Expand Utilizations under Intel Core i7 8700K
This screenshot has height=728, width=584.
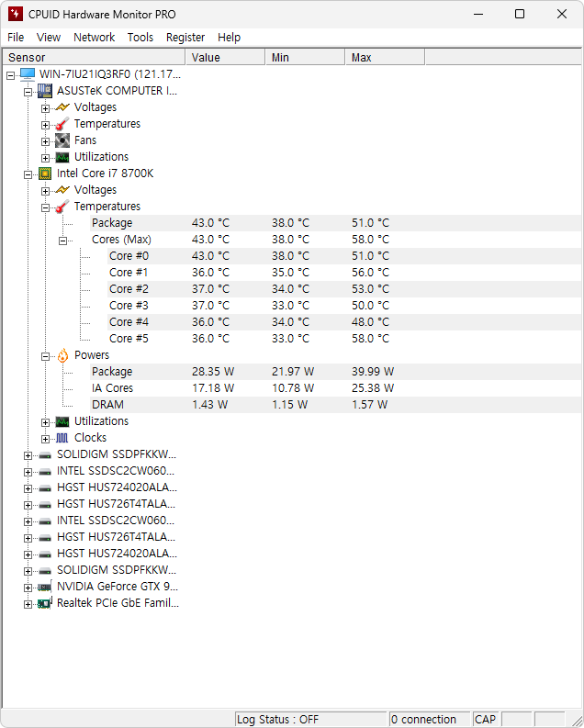[46, 422]
